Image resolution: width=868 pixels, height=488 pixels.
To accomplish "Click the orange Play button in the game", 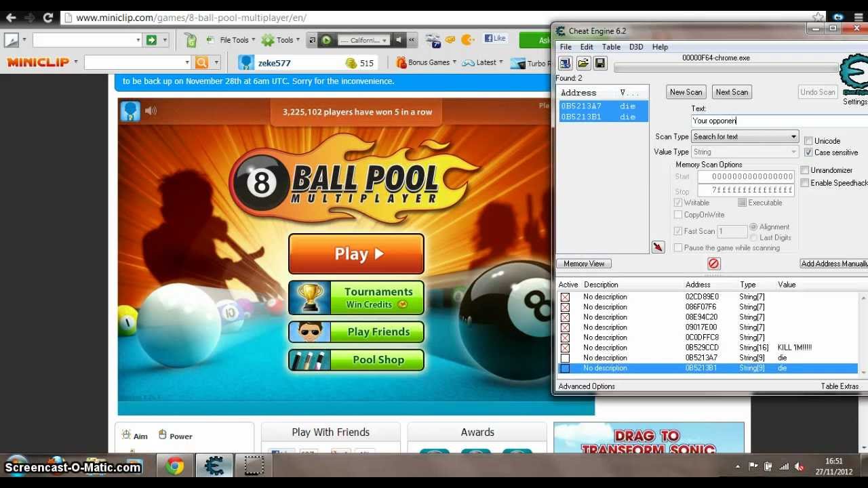I will (356, 254).
